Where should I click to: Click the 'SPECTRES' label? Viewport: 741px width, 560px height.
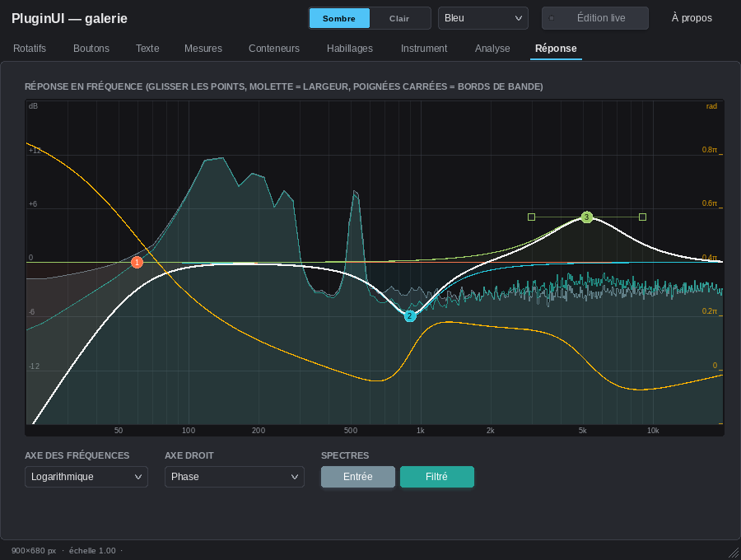tap(345, 455)
